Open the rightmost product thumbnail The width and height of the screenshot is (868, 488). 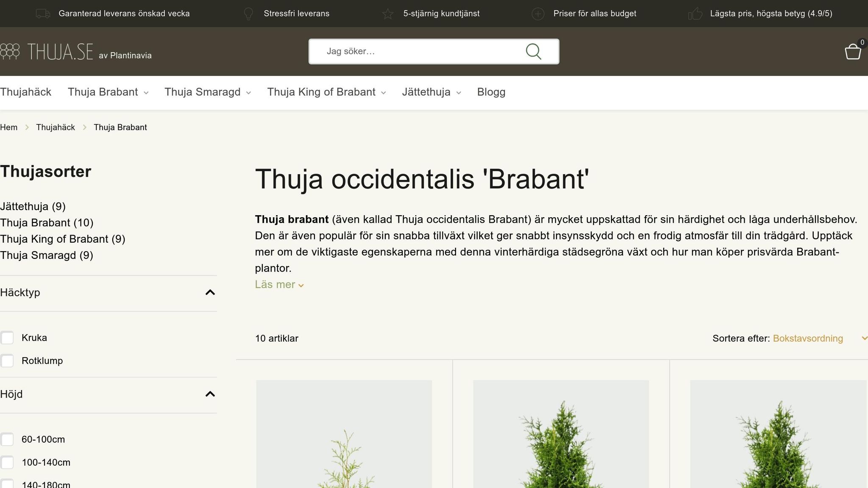pos(778,434)
